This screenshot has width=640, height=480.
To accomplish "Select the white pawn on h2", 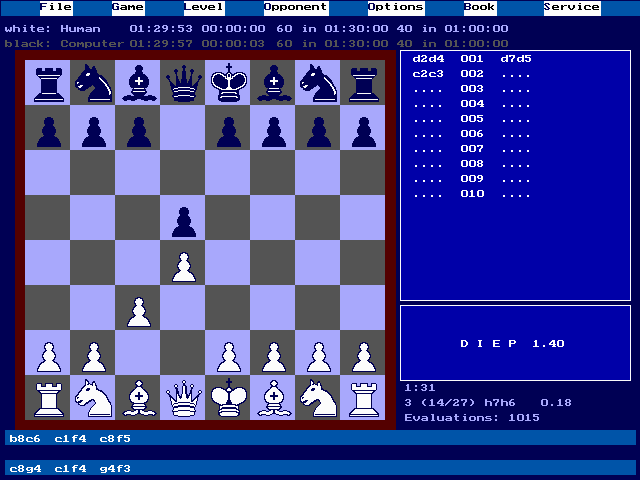I will coord(364,357).
